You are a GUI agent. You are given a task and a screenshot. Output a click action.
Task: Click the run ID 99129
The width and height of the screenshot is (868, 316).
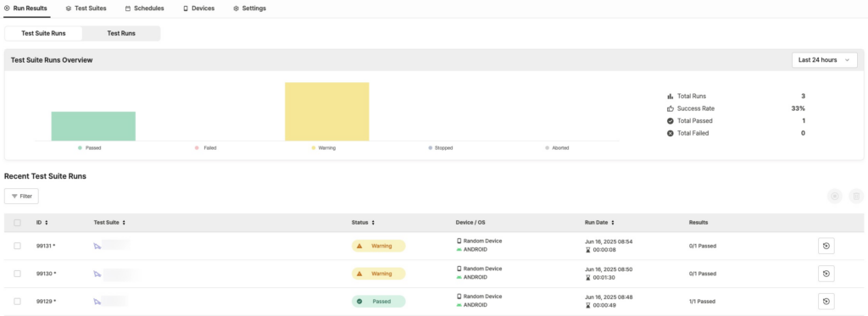pyautogui.click(x=46, y=301)
